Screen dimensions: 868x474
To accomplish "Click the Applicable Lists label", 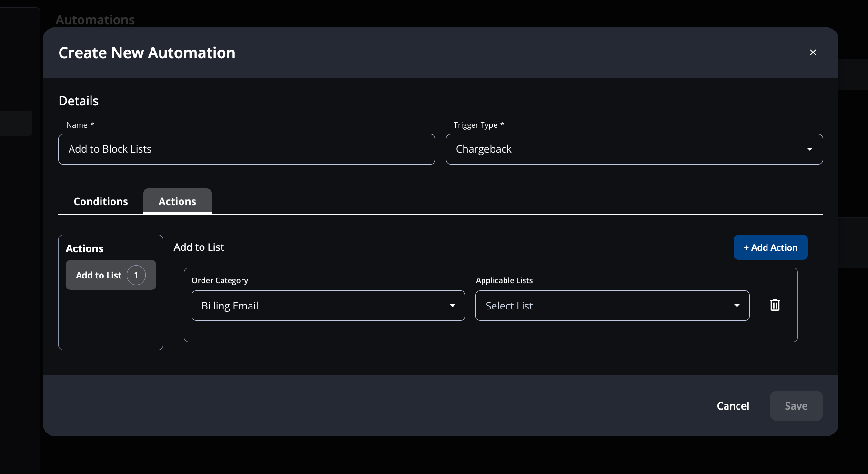I will [504, 280].
